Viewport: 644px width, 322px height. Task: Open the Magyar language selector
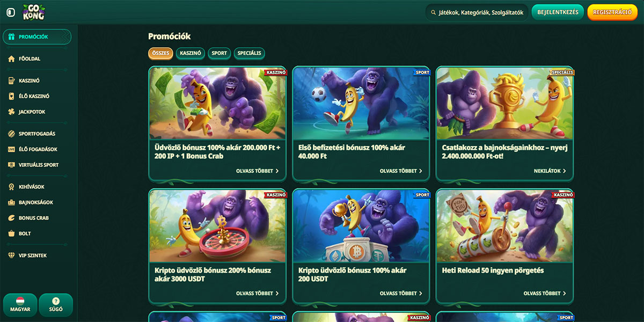coord(20,305)
